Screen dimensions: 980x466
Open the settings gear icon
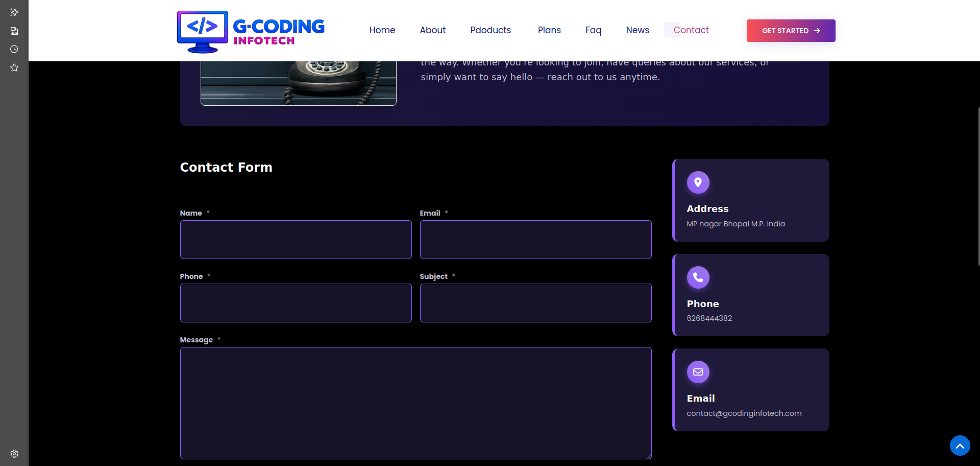(x=14, y=454)
